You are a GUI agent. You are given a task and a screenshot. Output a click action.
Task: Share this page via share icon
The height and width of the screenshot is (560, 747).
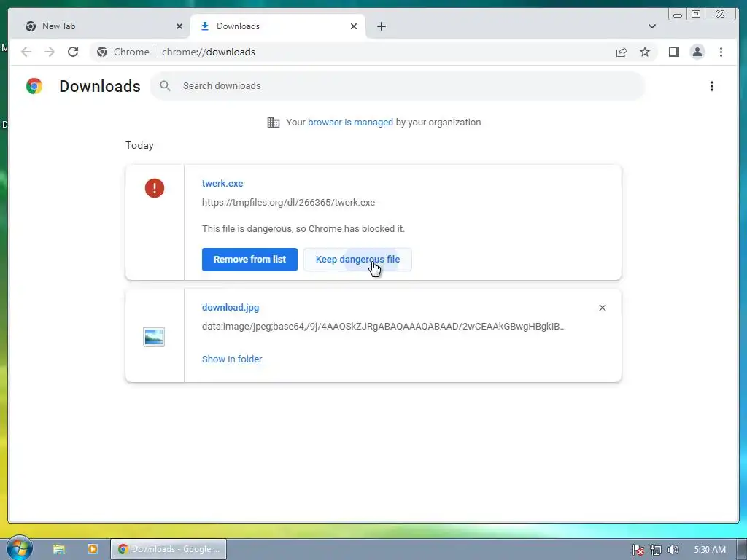pos(622,52)
